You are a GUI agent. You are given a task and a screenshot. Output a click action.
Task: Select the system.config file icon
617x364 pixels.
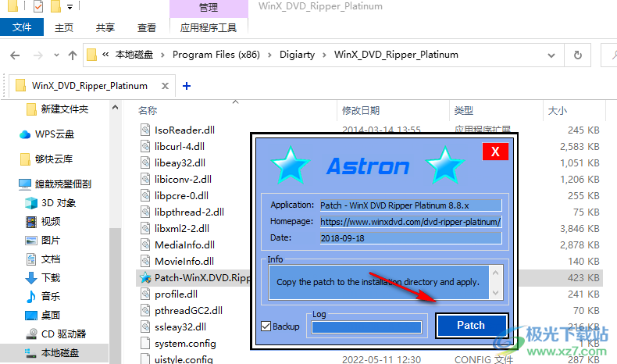coord(145,343)
